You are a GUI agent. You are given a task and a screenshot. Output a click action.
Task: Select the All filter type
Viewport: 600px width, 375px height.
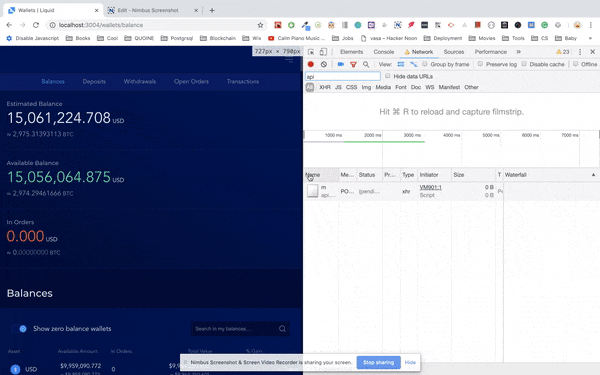(x=310, y=87)
